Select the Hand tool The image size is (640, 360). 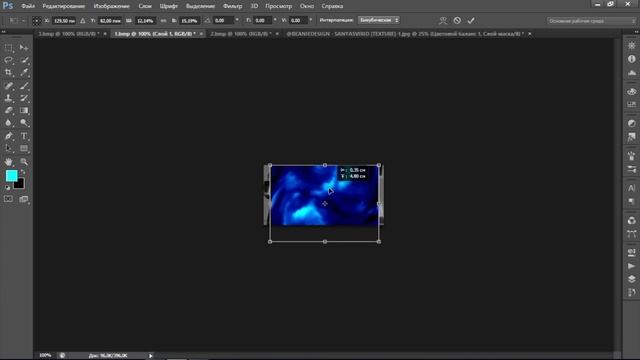(9, 162)
